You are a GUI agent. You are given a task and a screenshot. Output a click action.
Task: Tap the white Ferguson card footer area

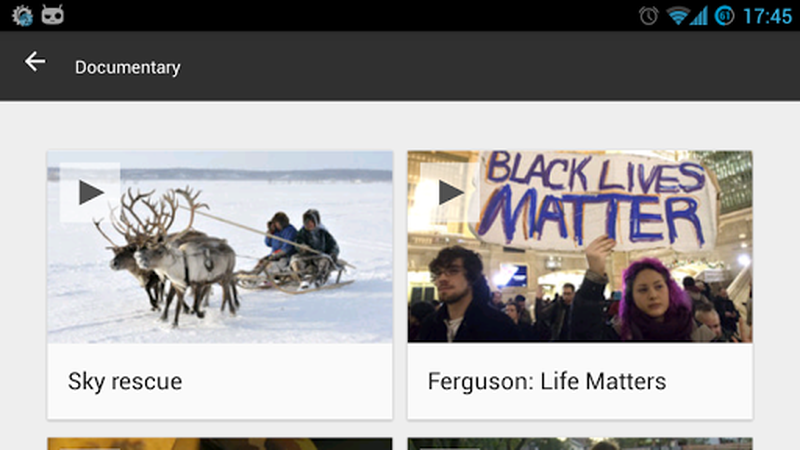580,381
